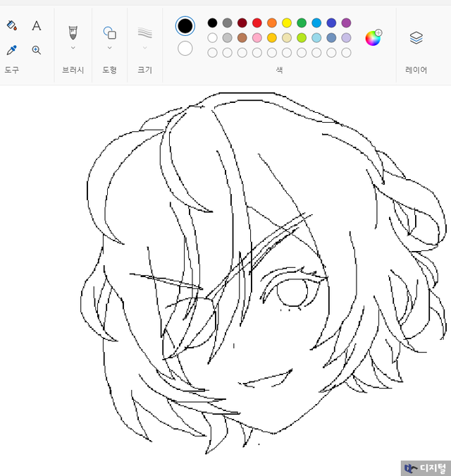Select the green color swatch

[302, 23]
